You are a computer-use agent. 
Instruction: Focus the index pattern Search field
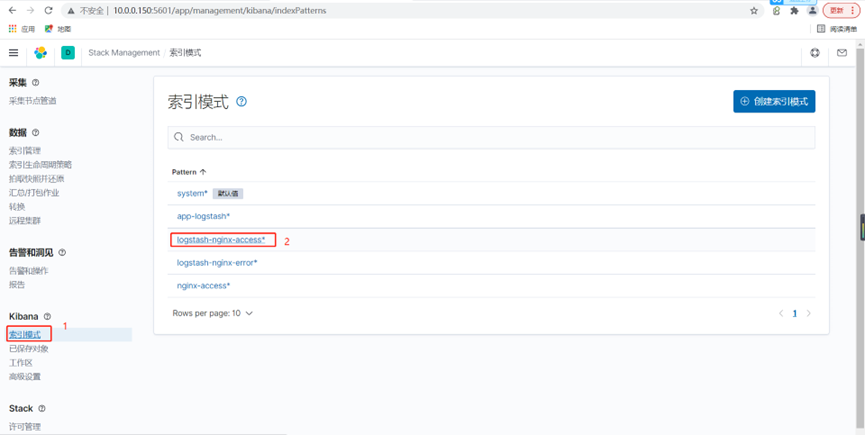click(x=491, y=137)
